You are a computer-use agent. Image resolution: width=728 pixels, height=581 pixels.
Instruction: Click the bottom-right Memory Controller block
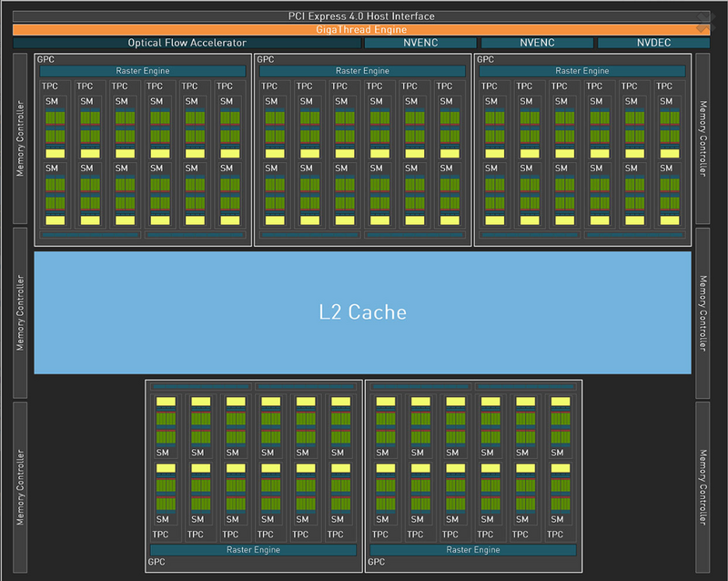tap(703, 487)
